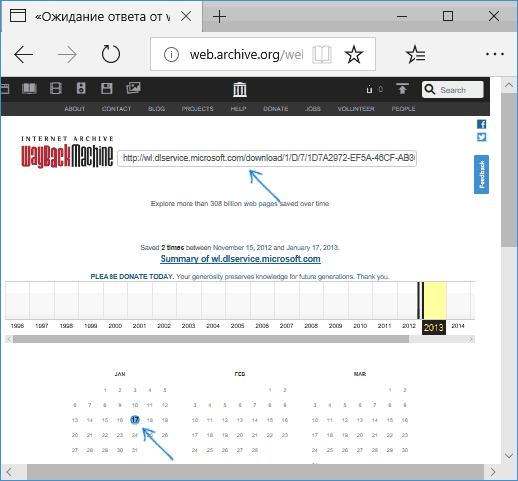The image size is (518, 481).
Task: Open the ABOUT menu item
Action: click(x=75, y=109)
